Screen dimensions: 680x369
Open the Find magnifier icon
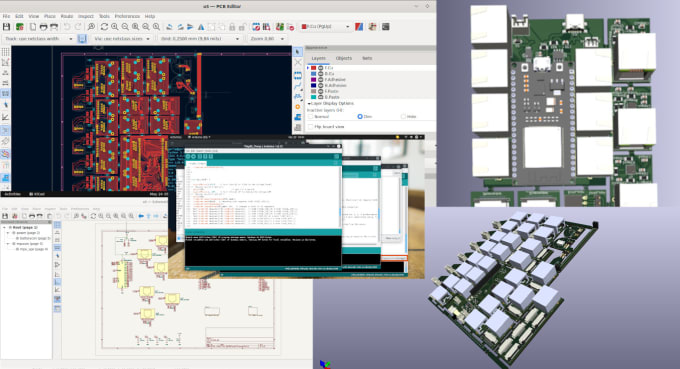(x=91, y=27)
